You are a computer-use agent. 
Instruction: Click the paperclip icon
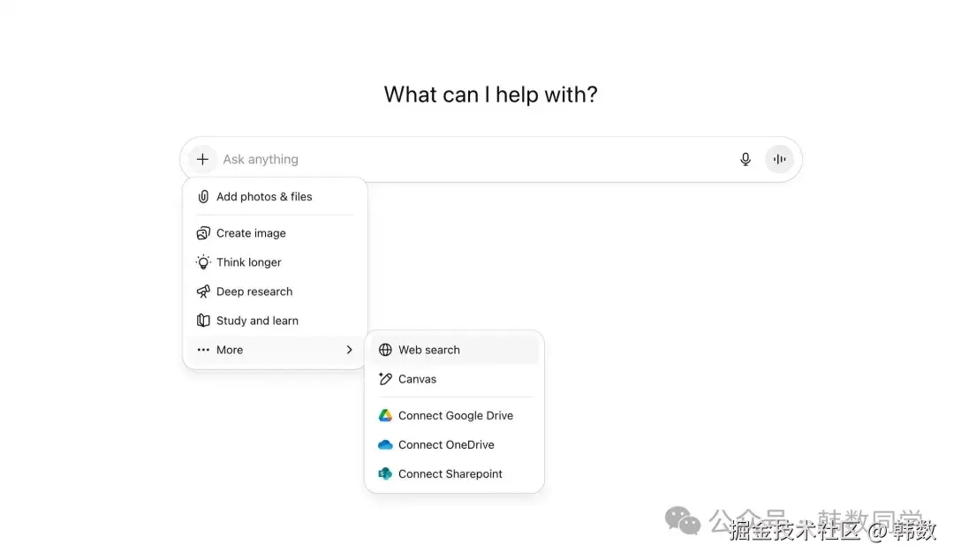(x=203, y=197)
